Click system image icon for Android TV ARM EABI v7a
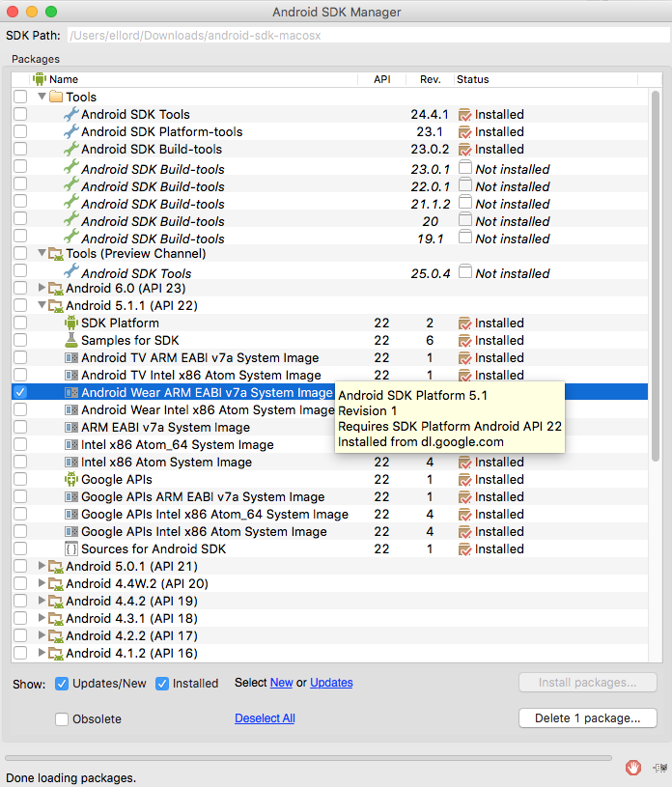 click(x=71, y=358)
